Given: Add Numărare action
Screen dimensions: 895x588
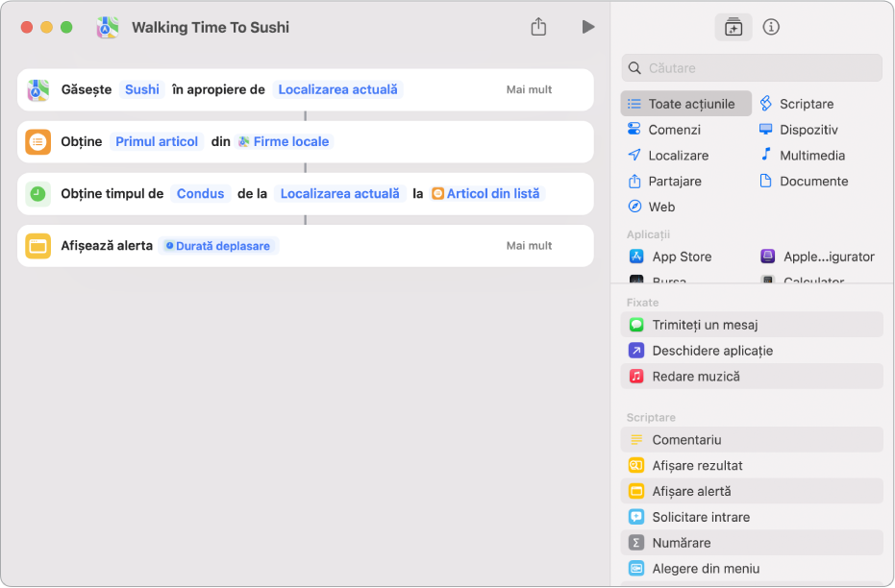Looking at the screenshot, I should tap(752, 543).
